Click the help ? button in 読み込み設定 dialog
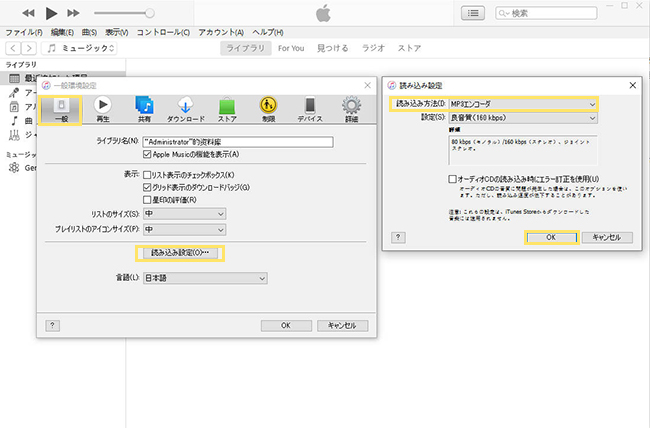 point(398,237)
